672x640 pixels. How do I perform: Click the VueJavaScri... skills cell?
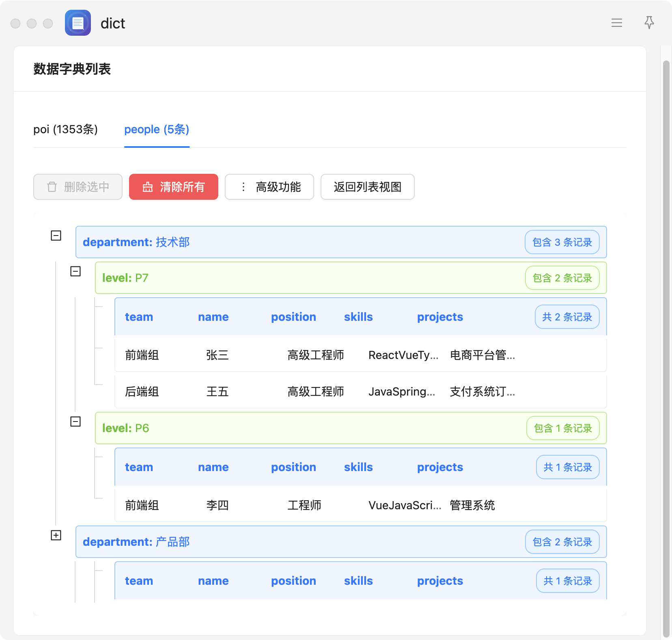(405, 505)
